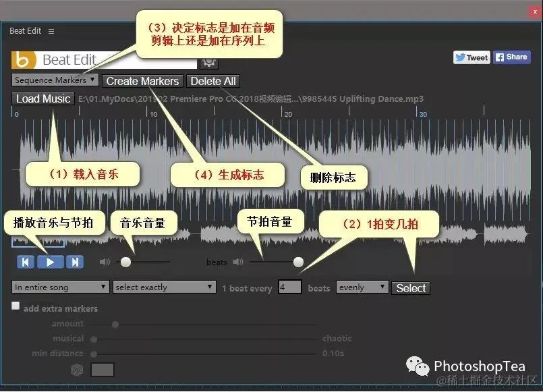Click the beat count input field
543x392 pixels.
coord(290,287)
